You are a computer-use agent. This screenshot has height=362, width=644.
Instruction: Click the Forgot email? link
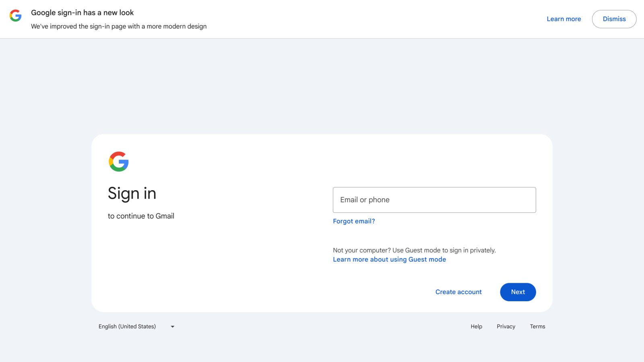click(354, 221)
